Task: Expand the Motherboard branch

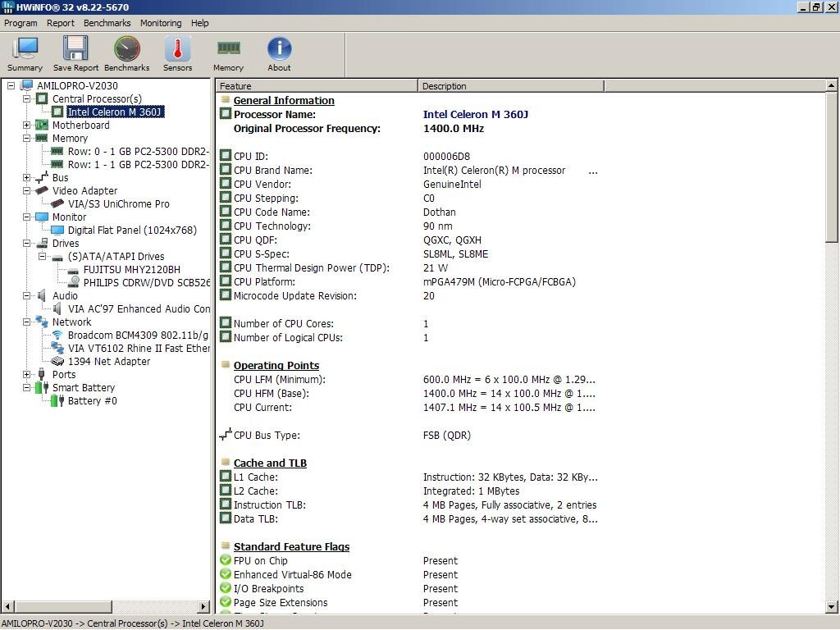Action: pyautogui.click(x=26, y=125)
